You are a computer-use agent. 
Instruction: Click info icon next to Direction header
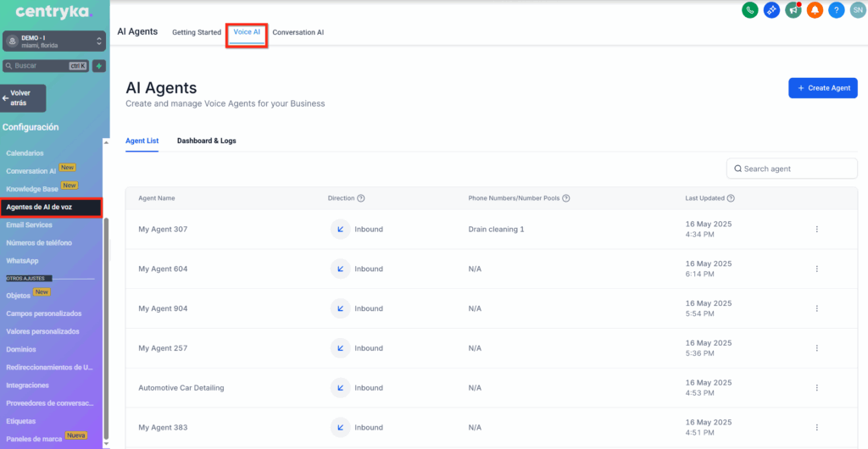(x=361, y=198)
